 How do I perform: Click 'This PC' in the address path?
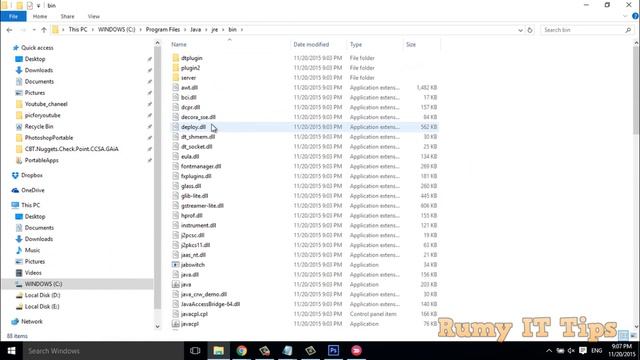coord(78,30)
